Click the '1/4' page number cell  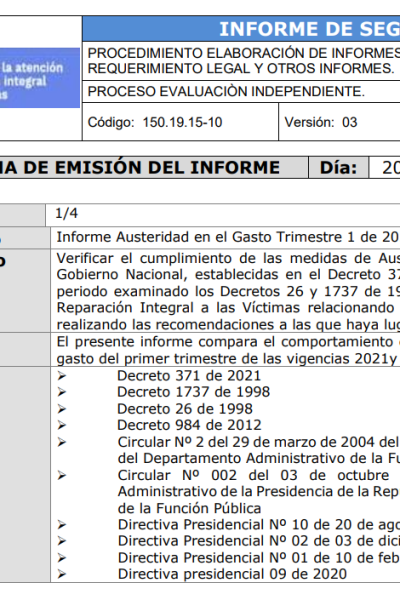(223, 214)
